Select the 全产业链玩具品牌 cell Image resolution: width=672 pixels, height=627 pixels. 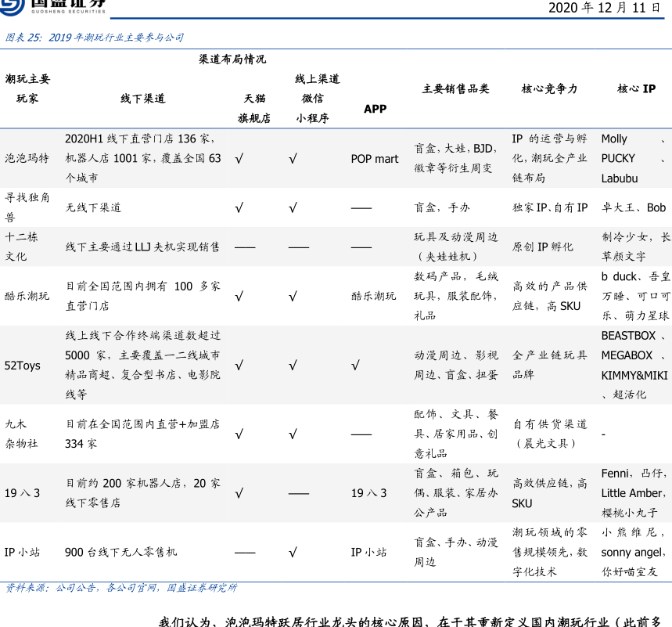[x=549, y=365]
